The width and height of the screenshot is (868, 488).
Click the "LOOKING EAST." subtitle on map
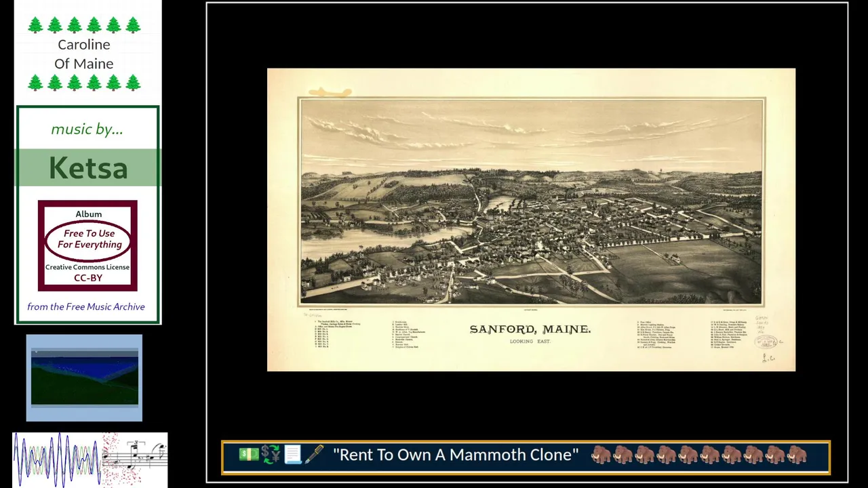click(x=530, y=342)
